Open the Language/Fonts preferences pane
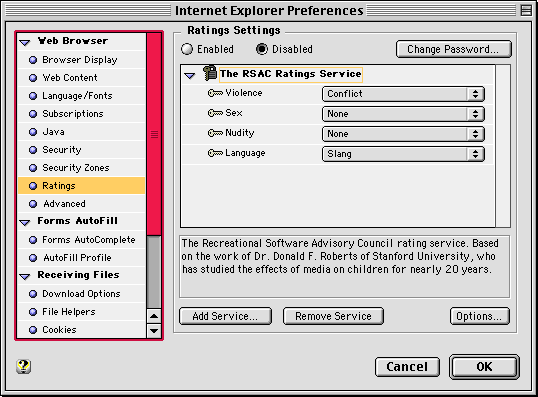 pos(82,96)
